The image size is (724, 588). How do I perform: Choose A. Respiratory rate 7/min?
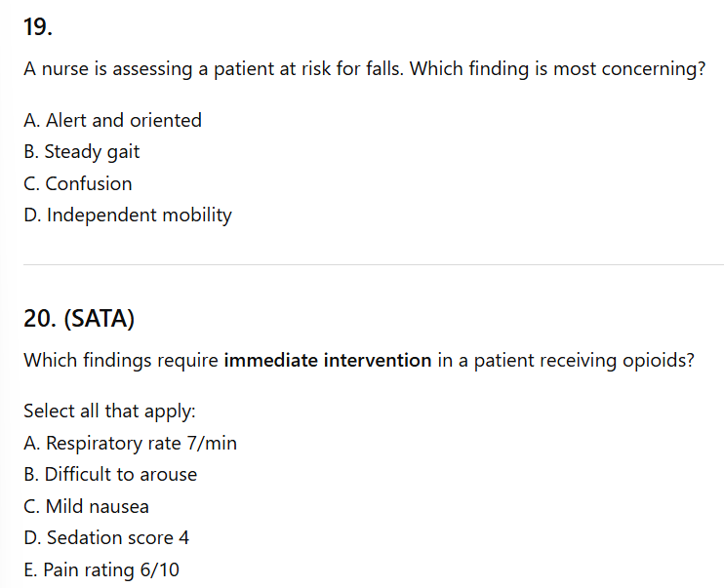point(130,443)
